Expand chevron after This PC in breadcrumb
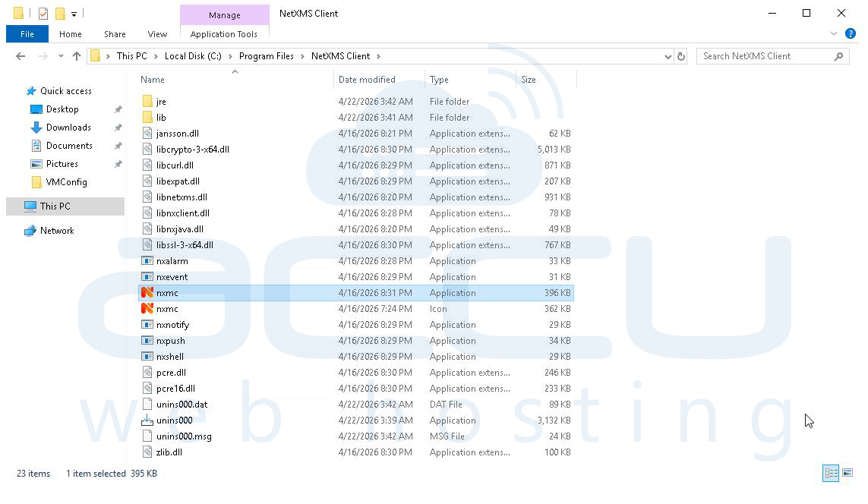Viewport: 868px width, 504px height. tap(156, 56)
